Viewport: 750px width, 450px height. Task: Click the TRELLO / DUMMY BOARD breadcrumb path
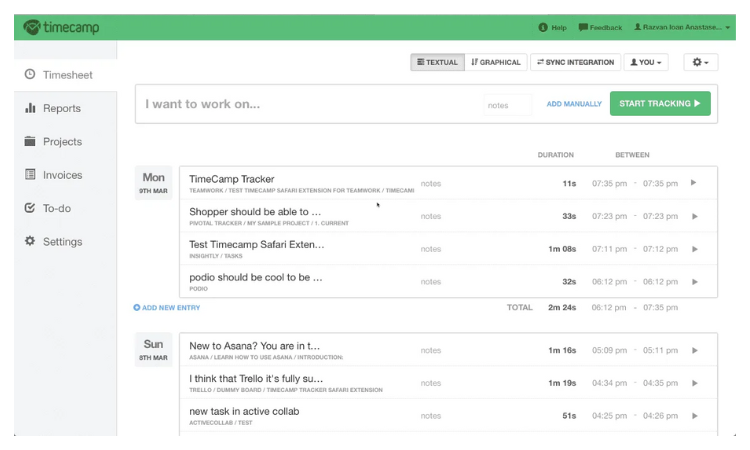pyautogui.click(x=286, y=390)
